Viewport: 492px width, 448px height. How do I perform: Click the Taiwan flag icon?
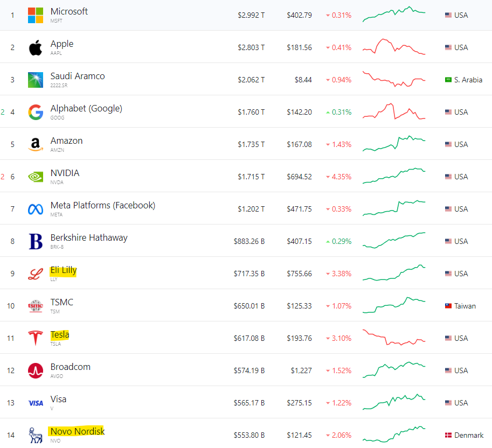(x=448, y=306)
